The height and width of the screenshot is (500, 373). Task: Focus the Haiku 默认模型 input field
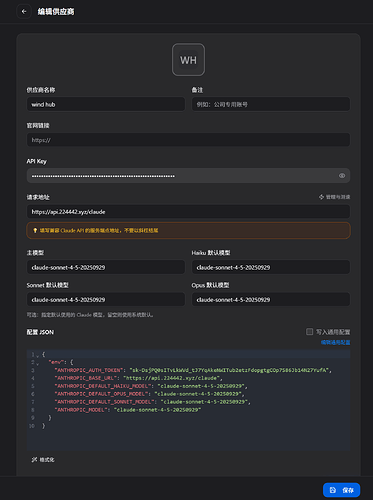(271, 267)
